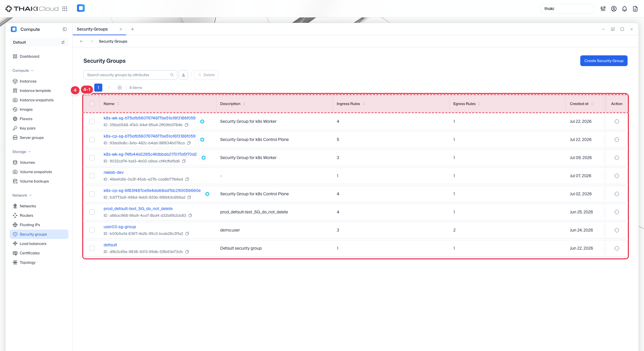This screenshot has height=351, width=644.
Task: Sort table by Created at column
Action: pyautogui.click(x=592, y=104)
